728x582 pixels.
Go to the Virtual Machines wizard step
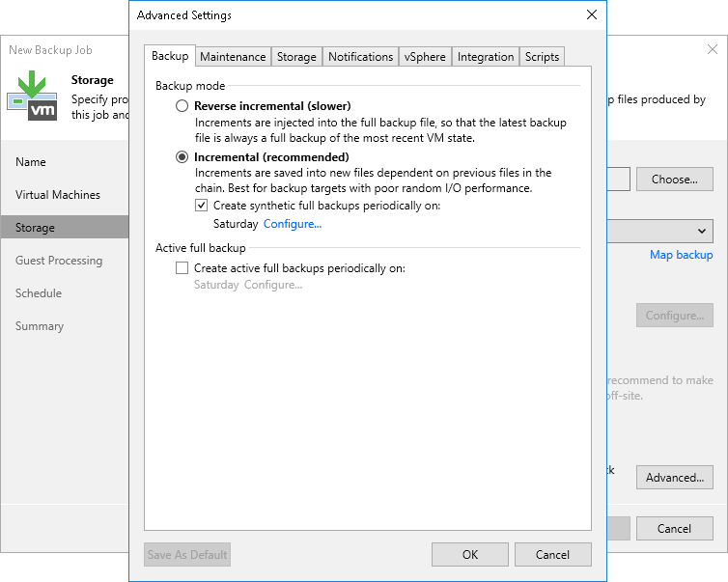click(58, 195)
